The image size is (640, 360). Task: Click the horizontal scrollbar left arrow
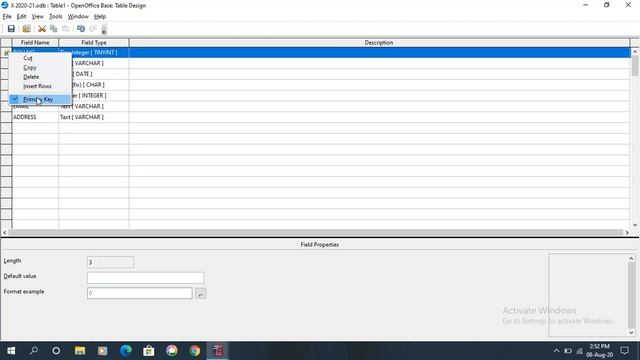click(4, 233)
